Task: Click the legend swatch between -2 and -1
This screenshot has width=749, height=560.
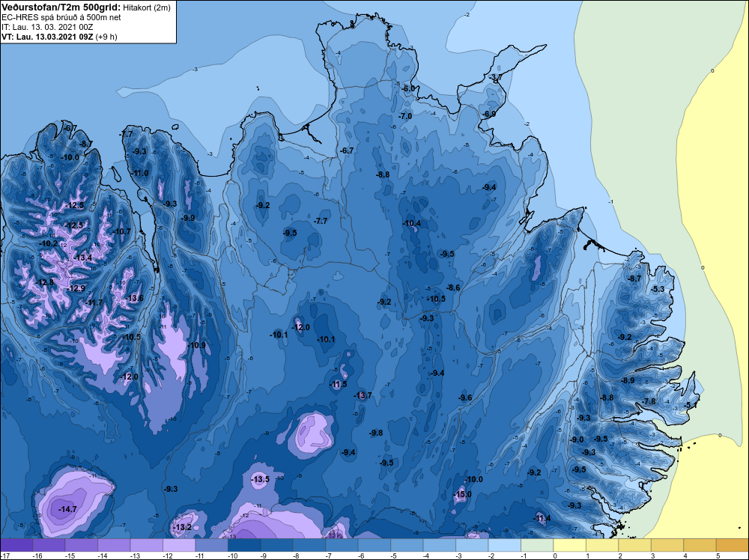Action: [x=504, y=545]
